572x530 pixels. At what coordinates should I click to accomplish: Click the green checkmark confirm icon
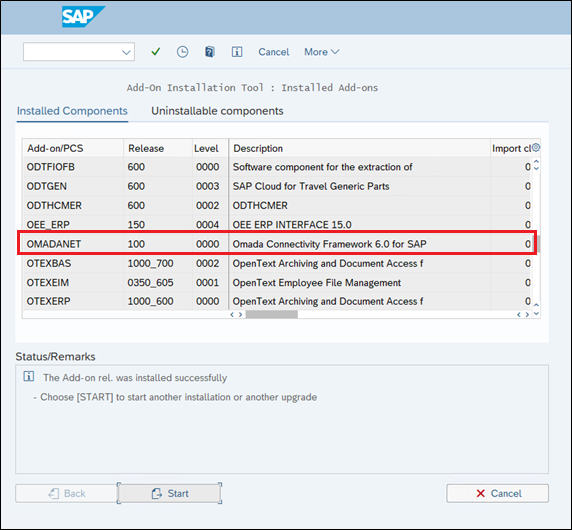[155, 52]
